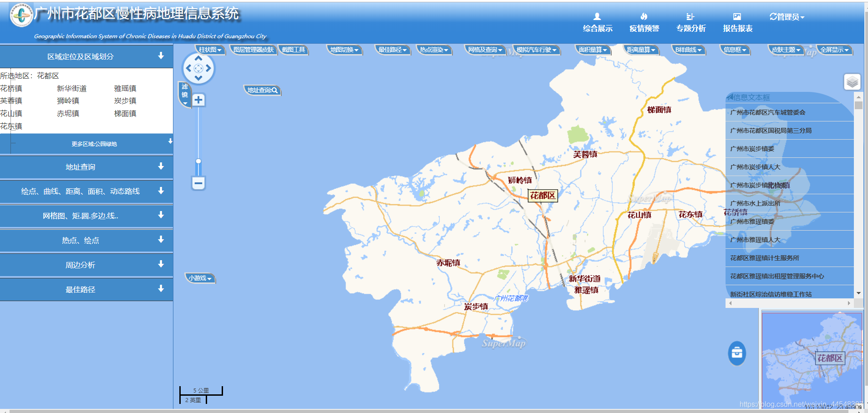This screenshot has height=413, width=868.
Task: Select 花东镇 in the region list
Action: [11, 126]
